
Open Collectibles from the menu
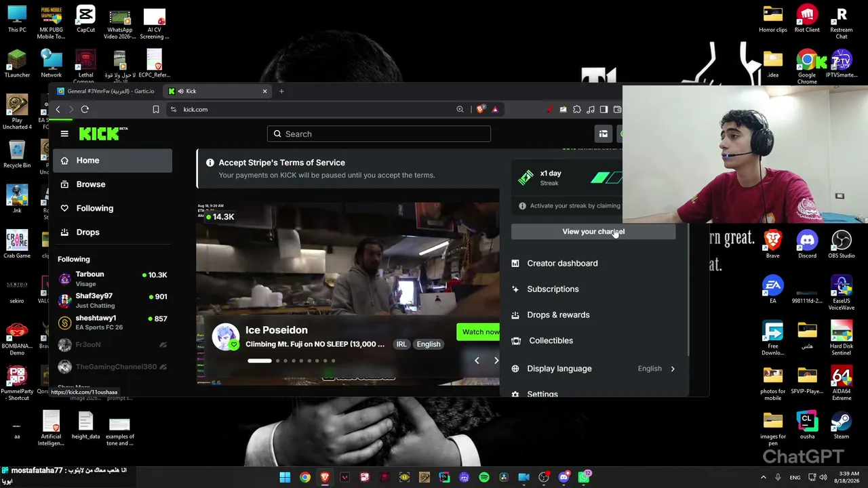tap(594, 340)
